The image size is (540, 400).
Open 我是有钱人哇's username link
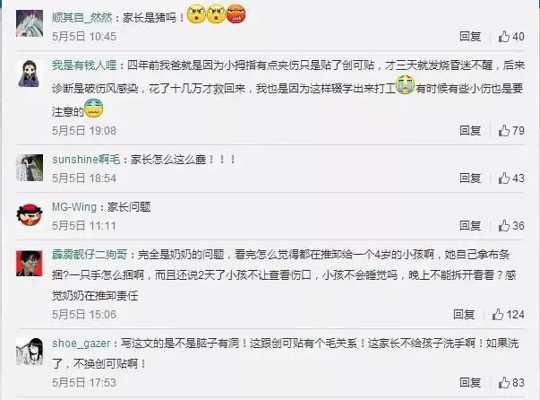[84, 65]
